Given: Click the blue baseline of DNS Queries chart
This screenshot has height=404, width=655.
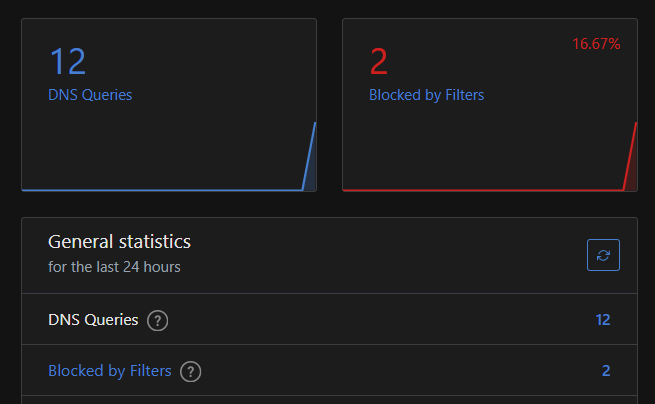Looking at the screenshot, I should coord(162,190).
